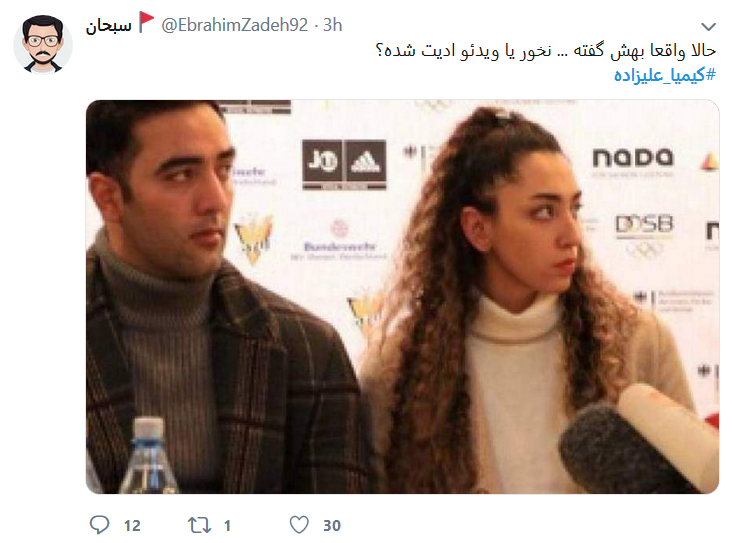
Task: Click the red flag emoji beside the name
Action: coord(147,22)
